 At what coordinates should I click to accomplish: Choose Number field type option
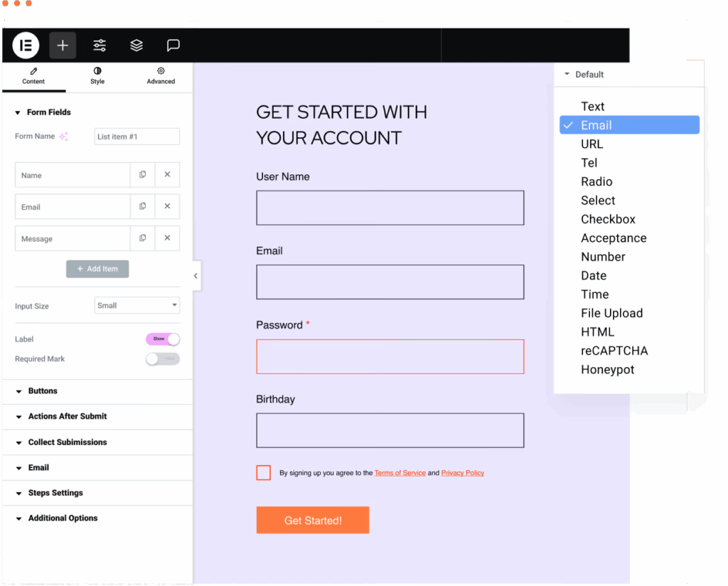(630, 257)
